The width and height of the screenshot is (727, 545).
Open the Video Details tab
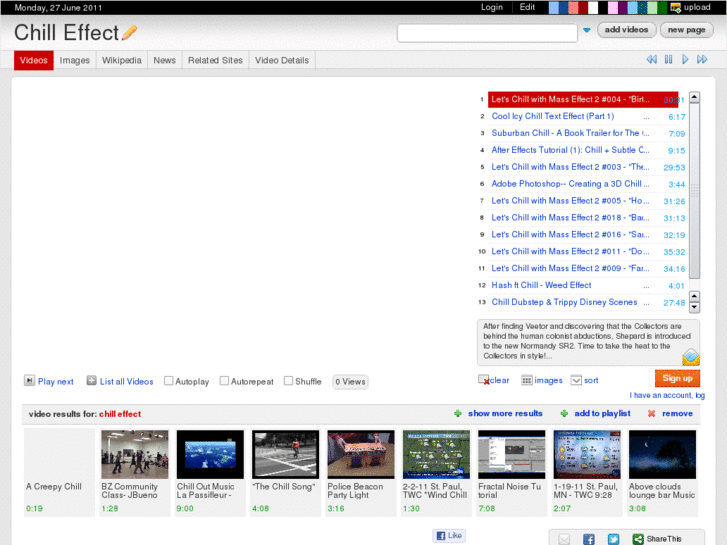[281, 60]
